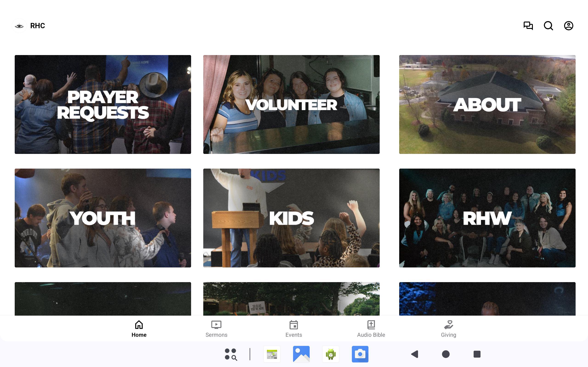The image size is (588, 367).
Task: Open the RHW group tile
Action: tap(487, 218)
